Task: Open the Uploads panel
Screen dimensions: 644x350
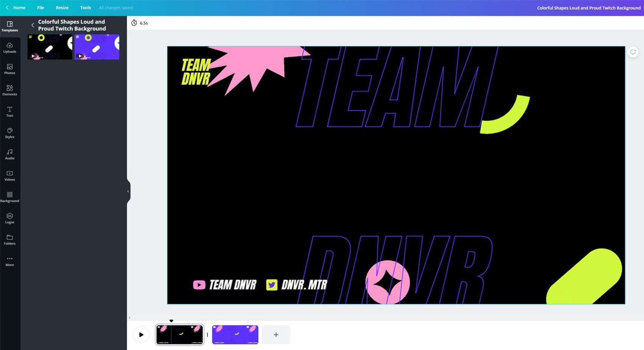Action: point(9,48)
